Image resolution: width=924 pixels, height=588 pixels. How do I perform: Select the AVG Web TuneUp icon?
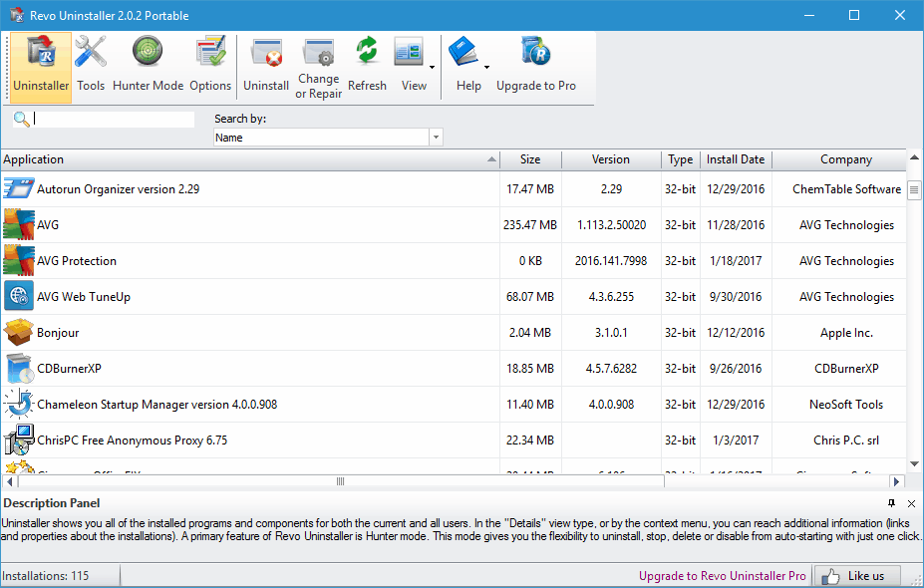18,297
